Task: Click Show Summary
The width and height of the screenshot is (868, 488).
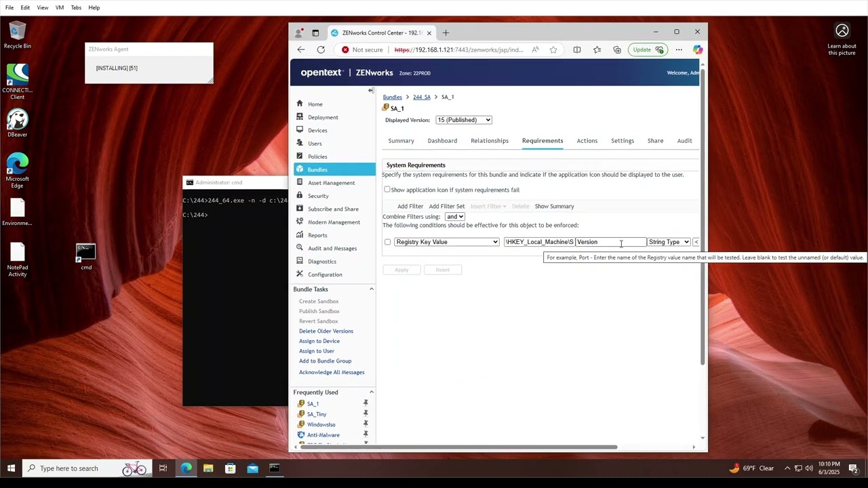Action: coord(554,206)
